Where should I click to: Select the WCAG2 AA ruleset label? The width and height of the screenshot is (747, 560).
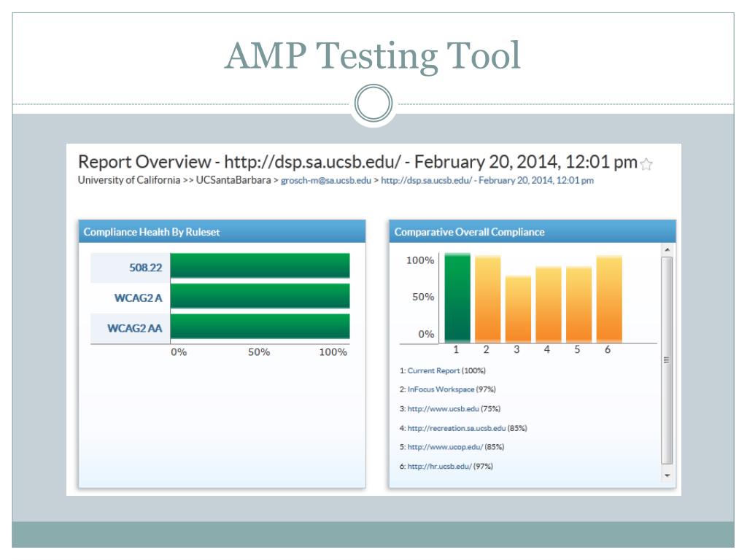point(134,328)
